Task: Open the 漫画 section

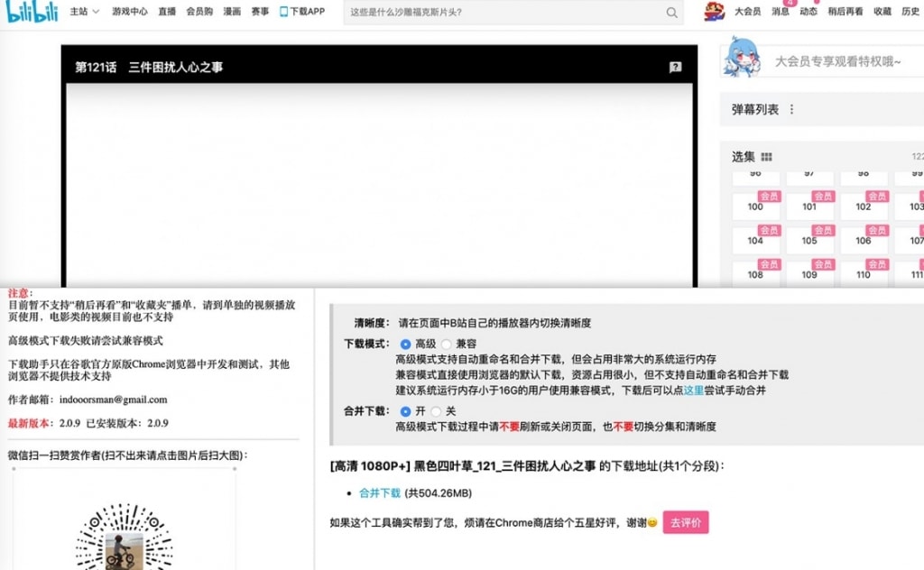Action: pyautogui.click(x=232, y=11)
